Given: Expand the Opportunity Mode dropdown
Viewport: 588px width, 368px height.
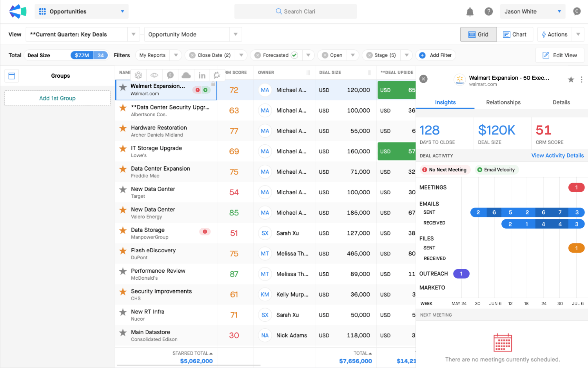Looking at the screenshot, I should (x=236, y=35).
